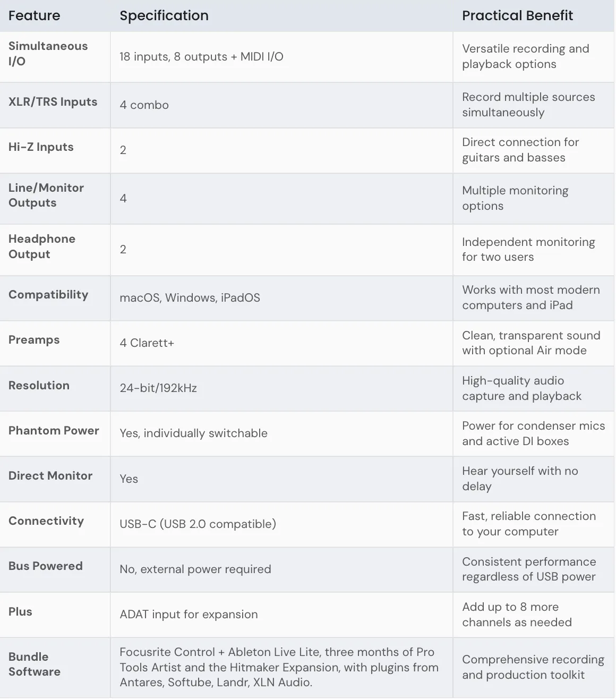Screen dimensions: 616x699
Task: Click 'Direct connection for guitars and basses' text
Action: point(520,150)
